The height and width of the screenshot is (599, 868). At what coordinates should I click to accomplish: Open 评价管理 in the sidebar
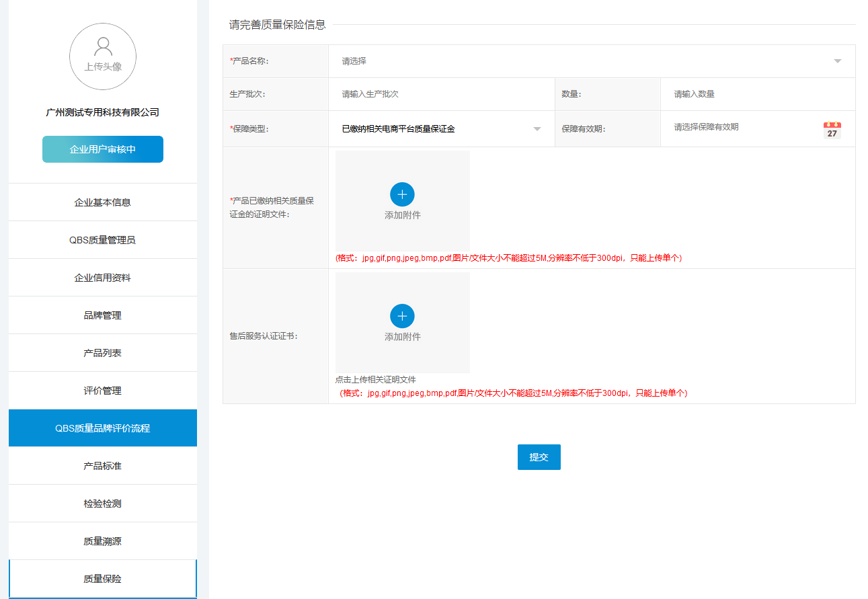click(103, 391)
